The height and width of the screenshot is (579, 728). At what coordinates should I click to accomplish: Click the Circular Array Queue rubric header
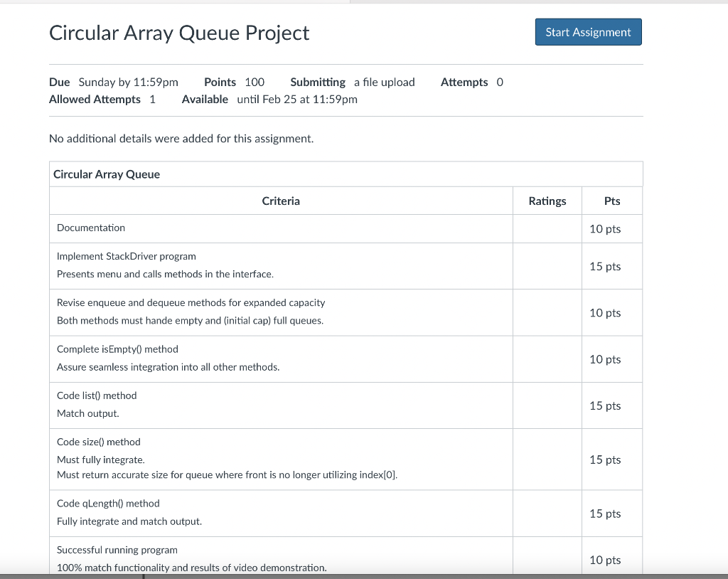coord(106,174)
